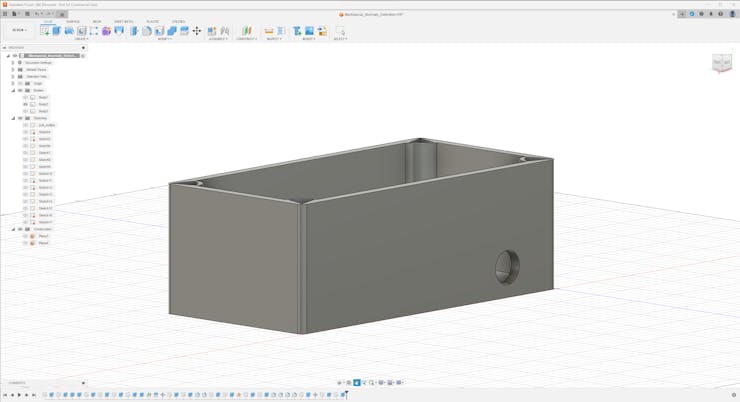The height and width of the screenshot is (402, 740).
Task: Open the Design workspace dropdown
Action: point(19,30)
